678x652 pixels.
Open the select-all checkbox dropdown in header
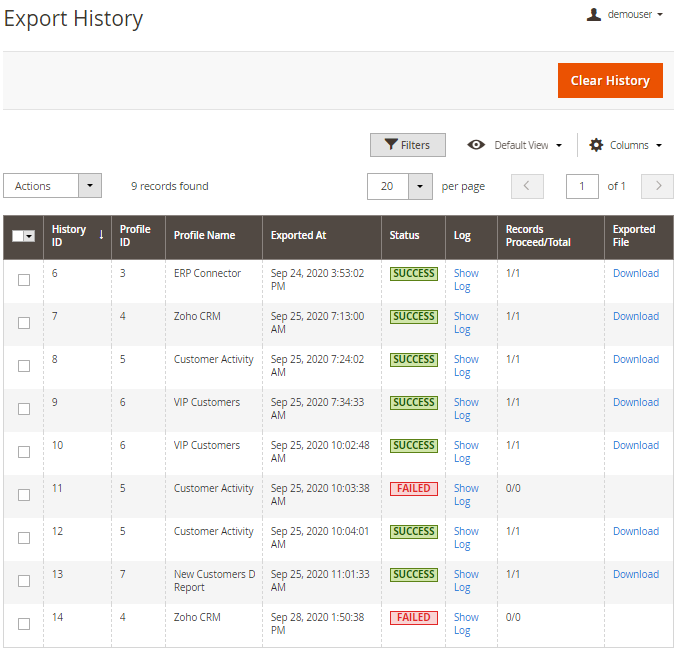point(30,236)
